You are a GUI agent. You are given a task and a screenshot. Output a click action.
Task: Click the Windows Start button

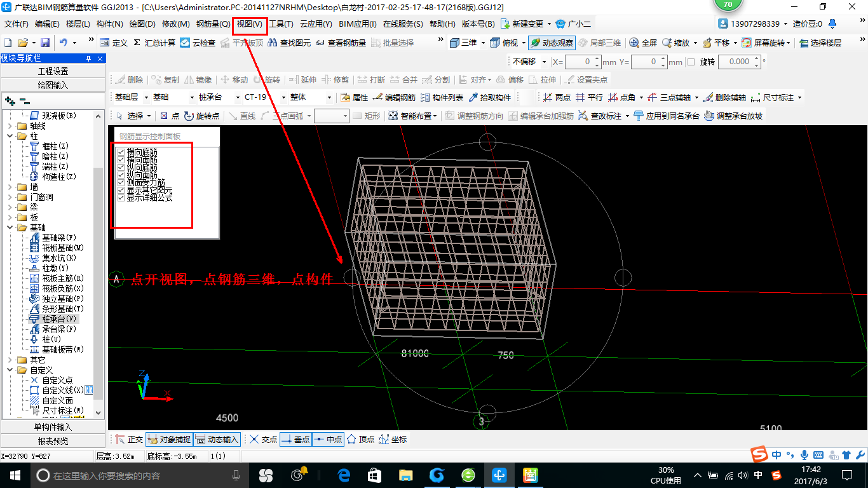(x=15, y=475)
